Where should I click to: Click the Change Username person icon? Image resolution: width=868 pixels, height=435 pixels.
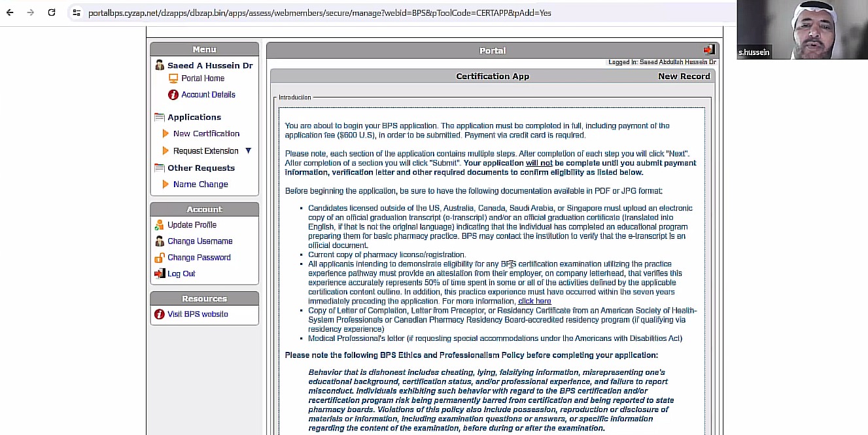159,241
